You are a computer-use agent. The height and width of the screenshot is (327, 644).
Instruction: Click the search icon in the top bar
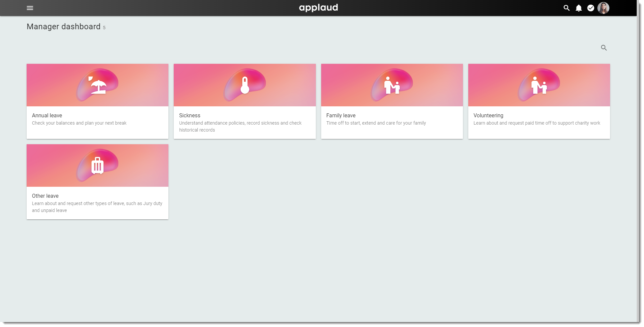566,8
